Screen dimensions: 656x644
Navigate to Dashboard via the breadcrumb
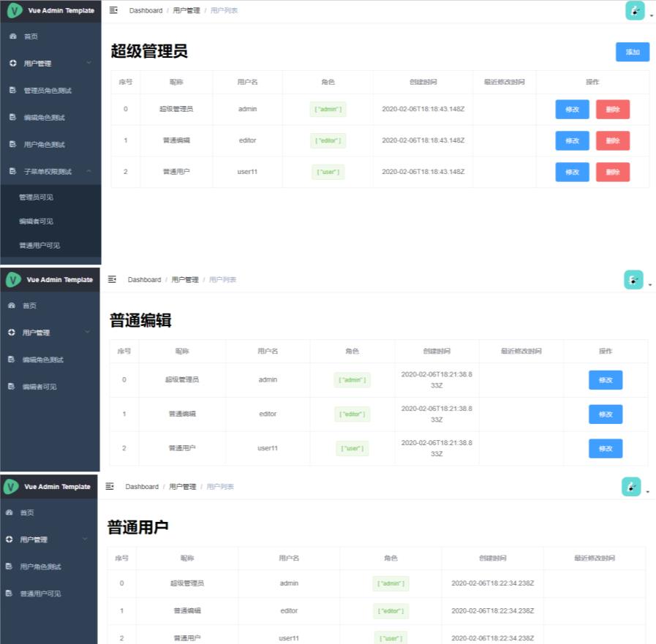(x=146, y=10)
